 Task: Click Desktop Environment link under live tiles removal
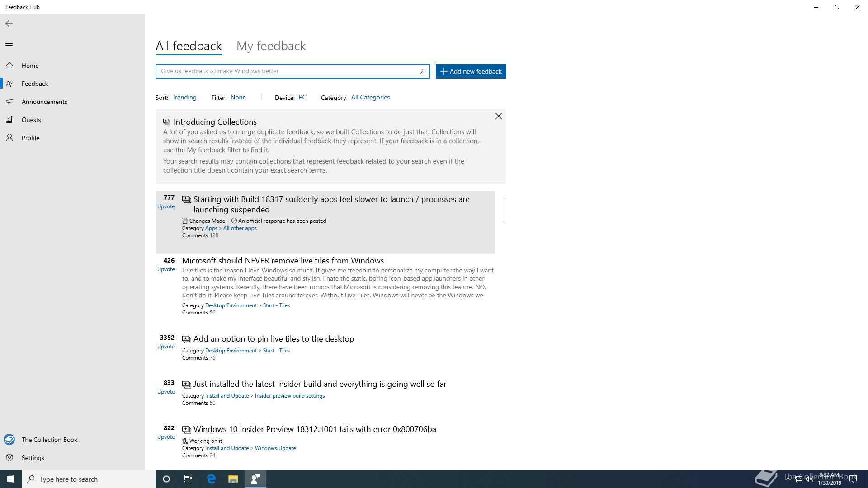click(231, 305)
